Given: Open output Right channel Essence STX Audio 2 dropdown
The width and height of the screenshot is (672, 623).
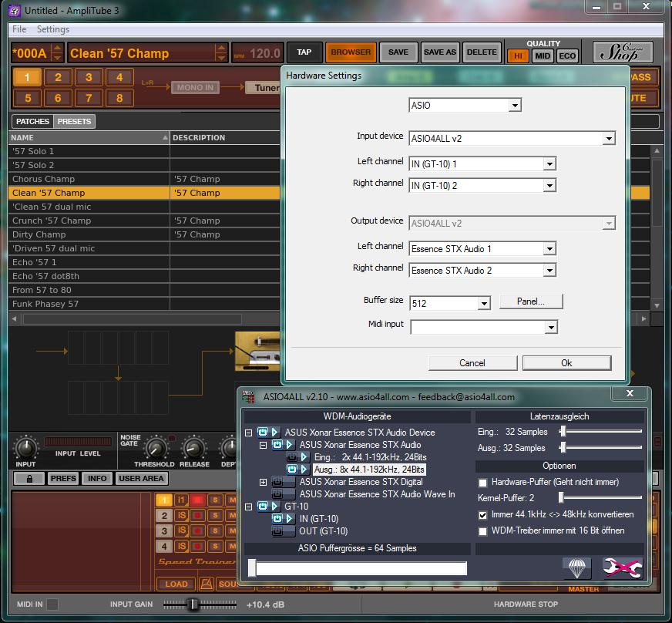Looking at the screenshot, I should [x=549, y=271].
